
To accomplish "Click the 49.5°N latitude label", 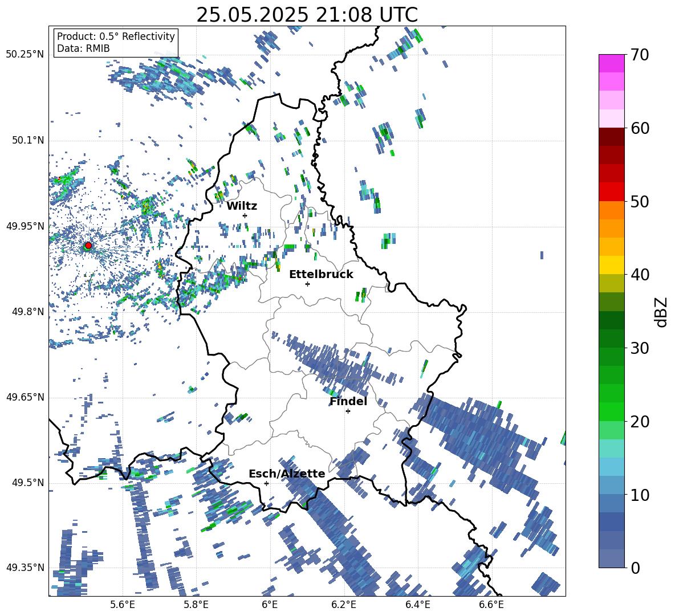I will point(28,483).
